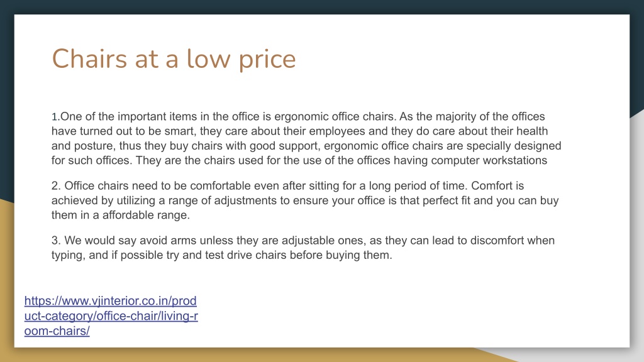Click the number '3.' starting the third paragraph

tap(56, 241)
